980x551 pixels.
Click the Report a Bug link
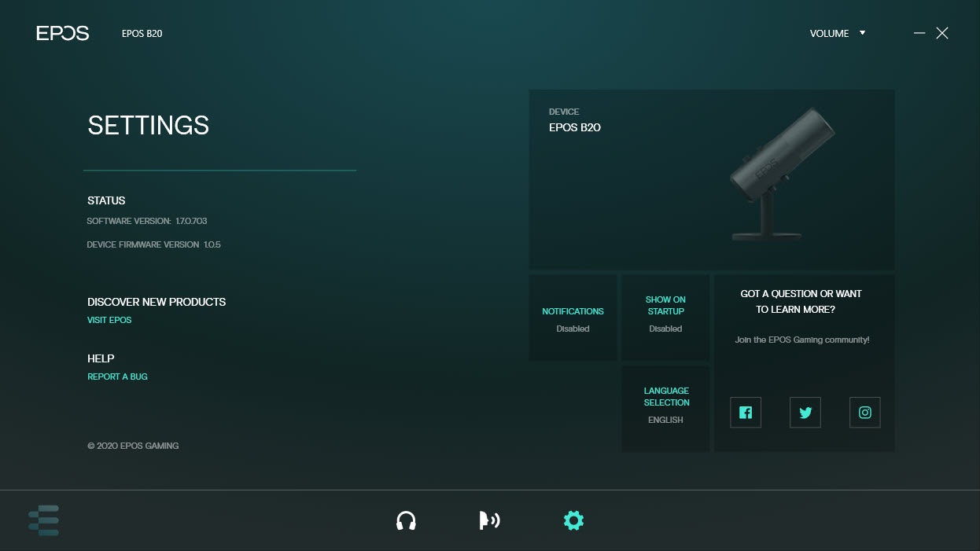(117, 377)
